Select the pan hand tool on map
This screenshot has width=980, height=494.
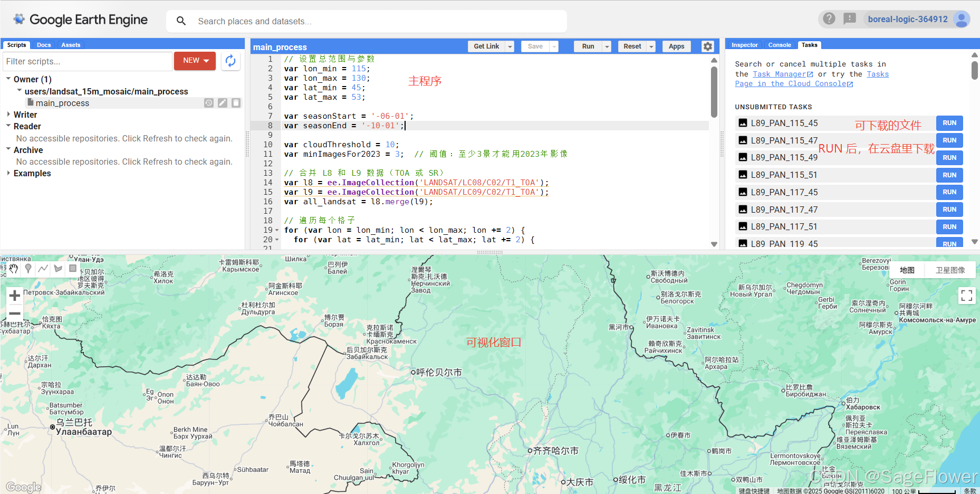click(x=13, y=269)
